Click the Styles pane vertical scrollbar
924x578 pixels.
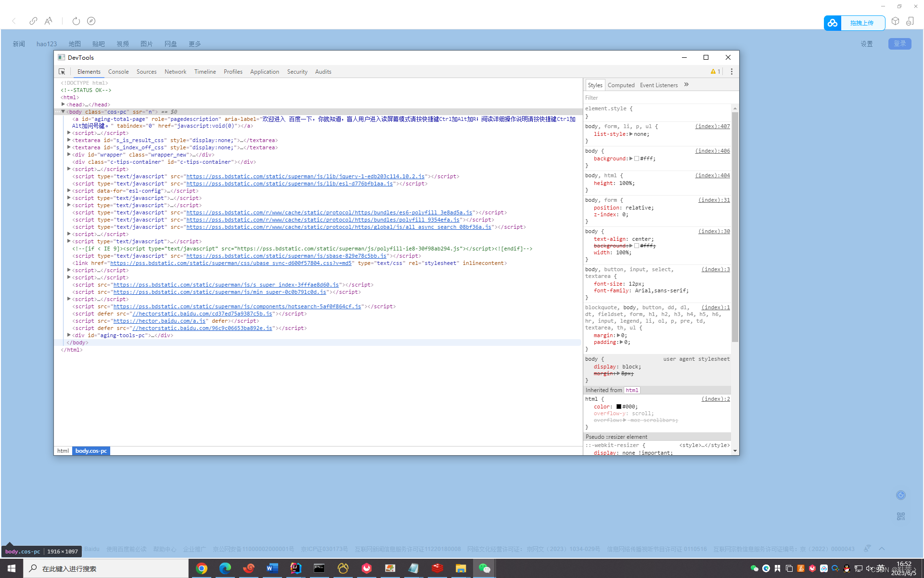click(735, 226)
